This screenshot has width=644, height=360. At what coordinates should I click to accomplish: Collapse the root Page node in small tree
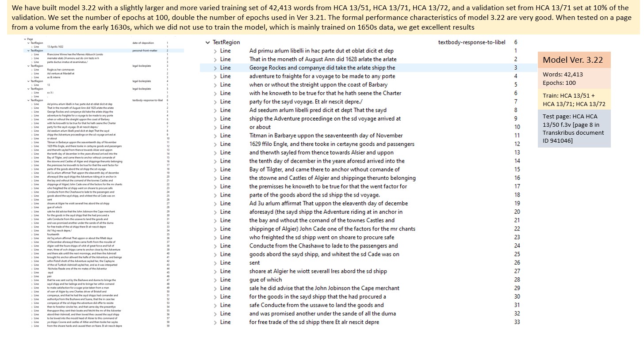point(25,39)
